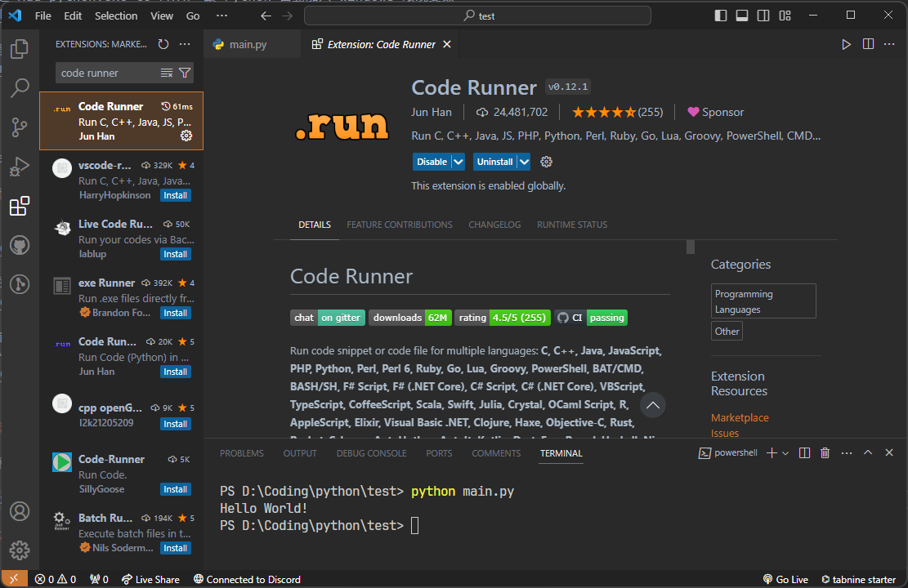The image size is (908, 588).
Task: Open the GitHub view in activity bar
Action: (x=20, y=245)
